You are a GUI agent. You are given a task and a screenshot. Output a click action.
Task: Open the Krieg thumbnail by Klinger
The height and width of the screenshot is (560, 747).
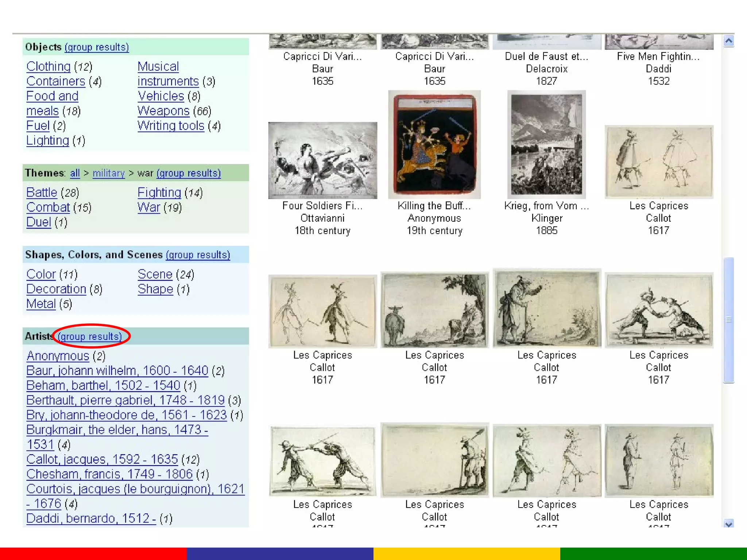point(546,144)
